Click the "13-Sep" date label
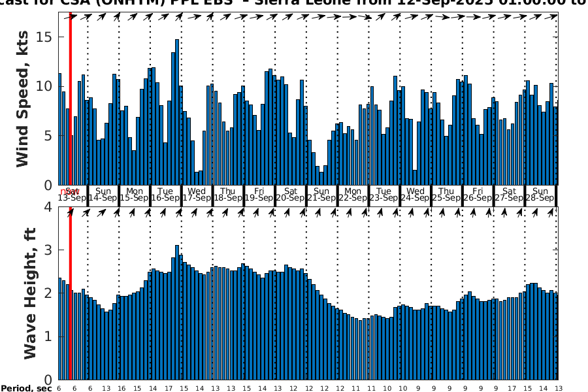Viewport: 588px width, 392px height. click(72, 198)
